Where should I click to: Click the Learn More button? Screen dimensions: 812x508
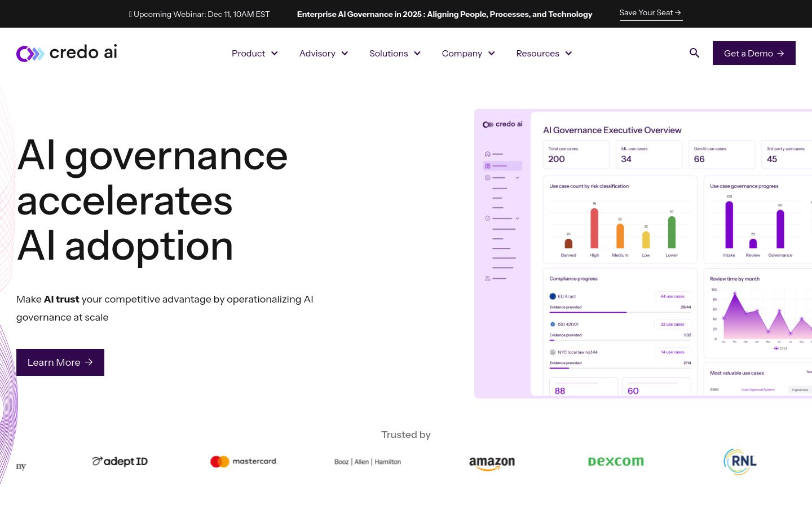(x=60, y=362)
